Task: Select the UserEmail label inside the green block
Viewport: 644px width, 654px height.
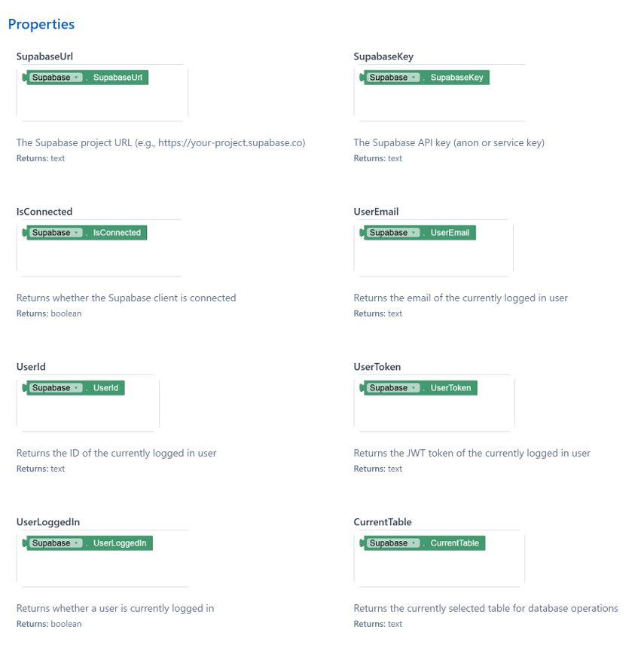Action: coord(450,233)
